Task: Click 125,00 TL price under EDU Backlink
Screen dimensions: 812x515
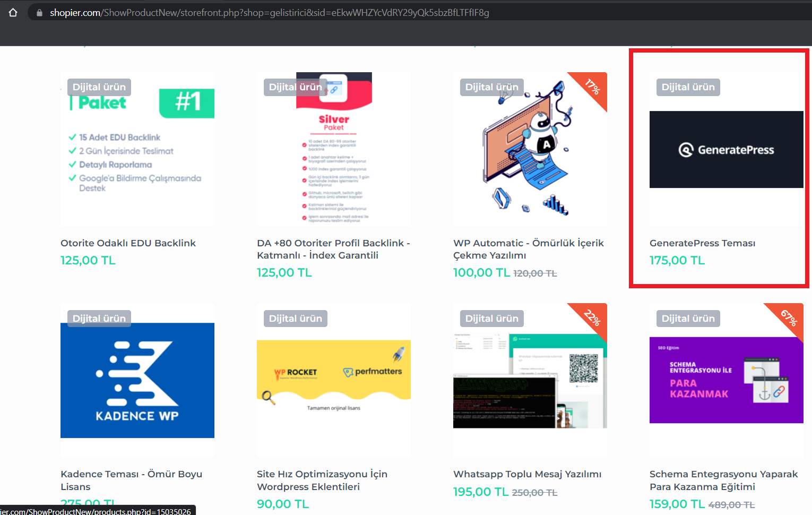Action: coord(88,260)
